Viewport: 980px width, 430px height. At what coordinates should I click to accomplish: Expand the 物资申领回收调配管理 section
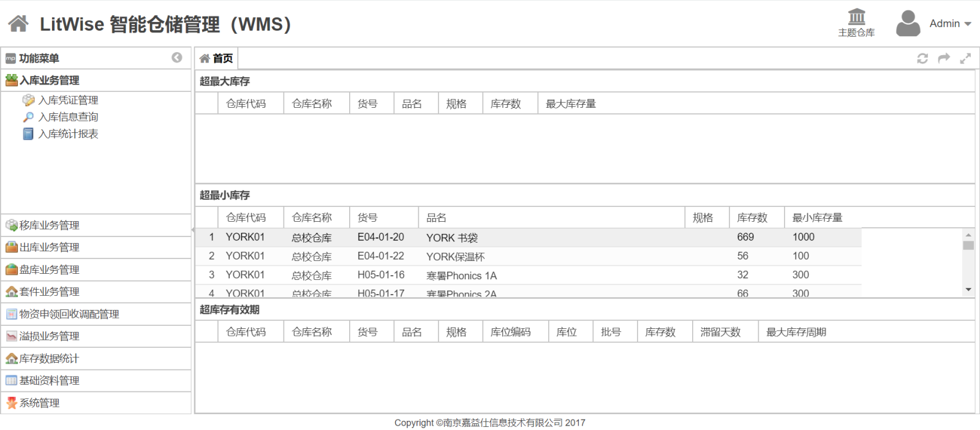tap(96, 314)
